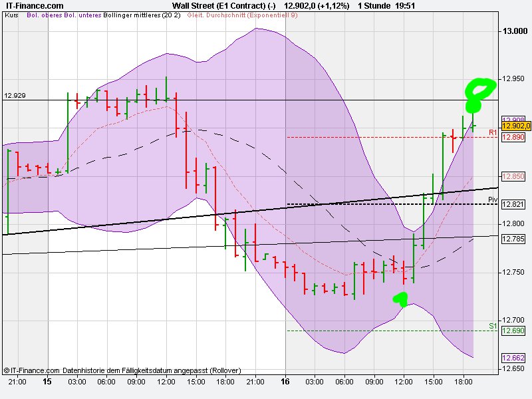Select the green S1 support label

pos(492,327)
